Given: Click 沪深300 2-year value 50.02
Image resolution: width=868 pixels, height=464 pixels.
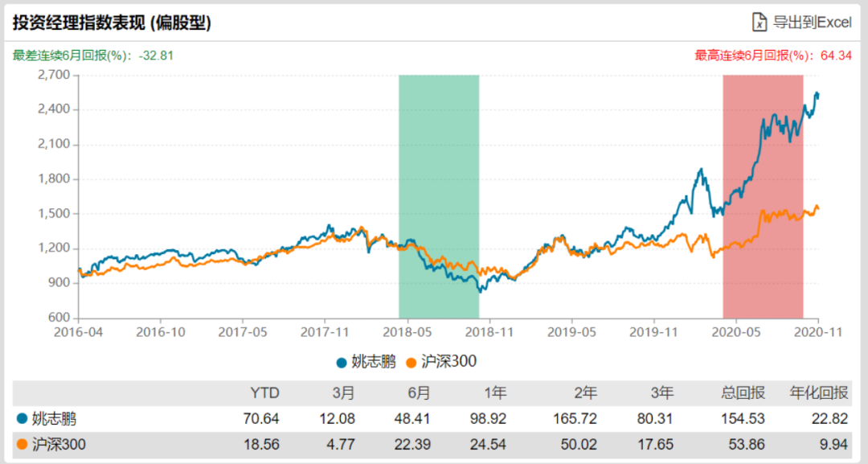Looking at the screenshot, I should coord(579,445).
